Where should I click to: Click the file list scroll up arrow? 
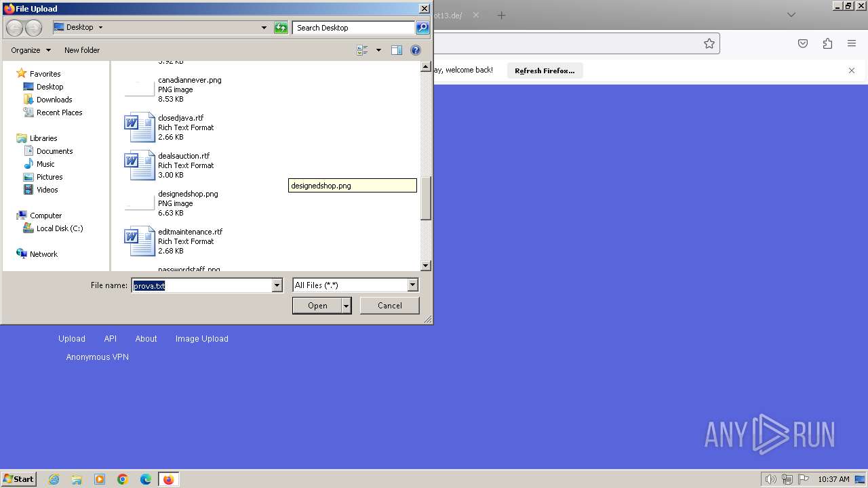coord(426,66)
